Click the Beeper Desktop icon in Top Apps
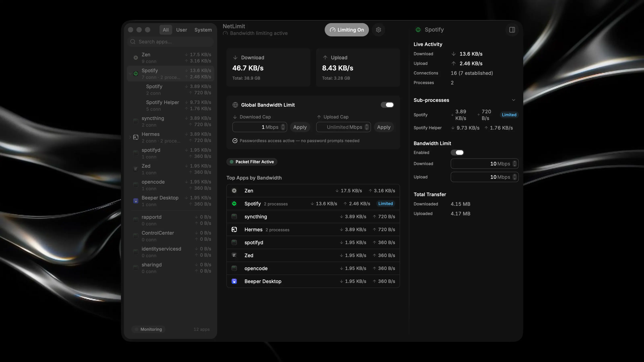This screenshot has height=362, width=644. 234,281
